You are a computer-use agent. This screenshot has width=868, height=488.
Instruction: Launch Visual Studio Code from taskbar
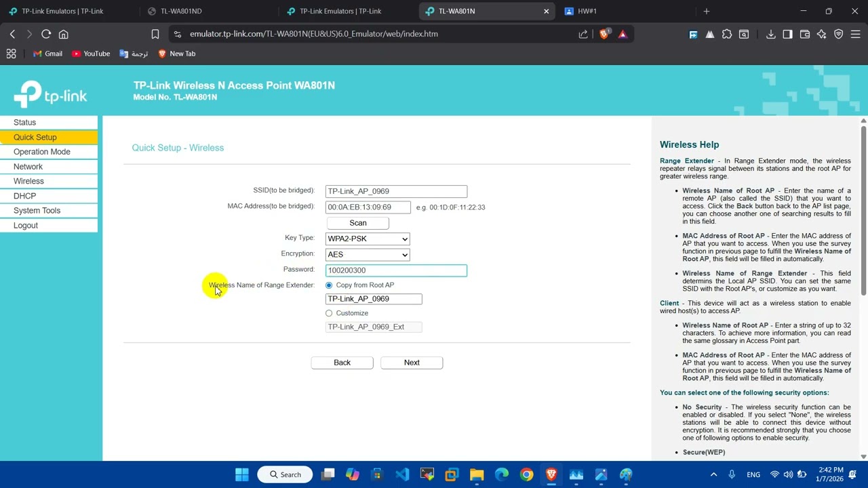click(402, 474)
